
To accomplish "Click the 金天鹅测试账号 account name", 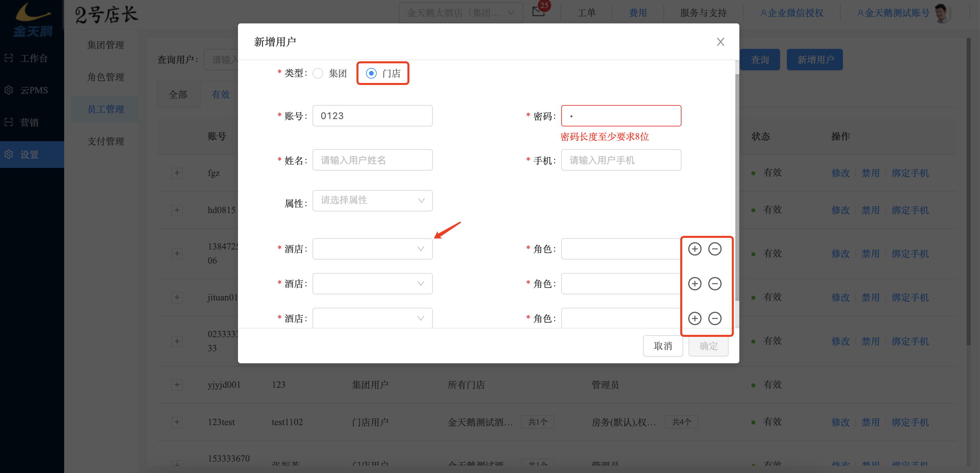I will 893,13.
